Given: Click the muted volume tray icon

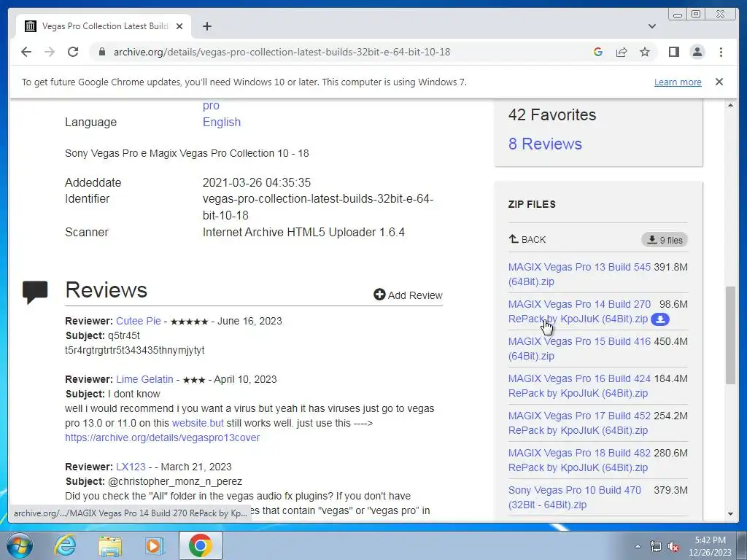Looking at the screenshot, I should click(673, 546).
